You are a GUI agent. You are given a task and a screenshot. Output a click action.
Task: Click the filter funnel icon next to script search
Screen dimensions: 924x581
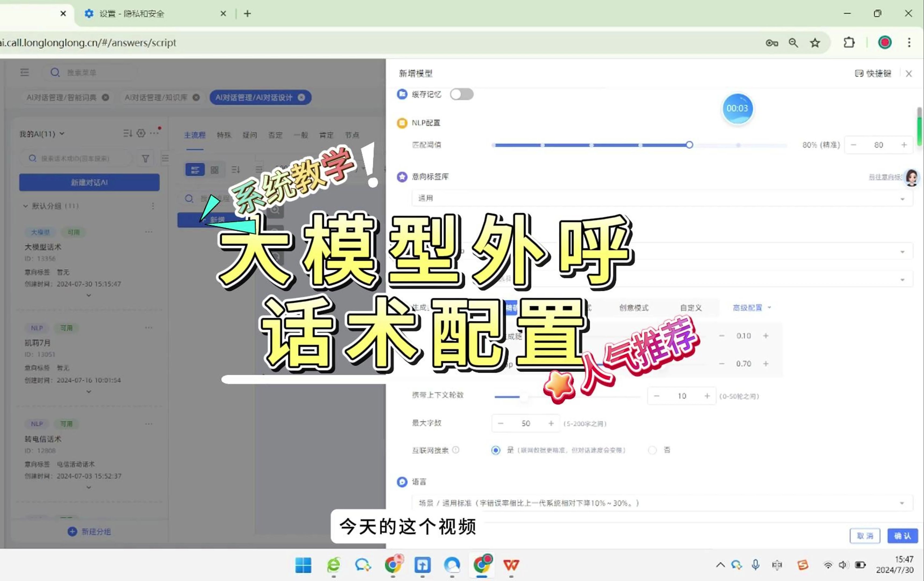(146, 158)
